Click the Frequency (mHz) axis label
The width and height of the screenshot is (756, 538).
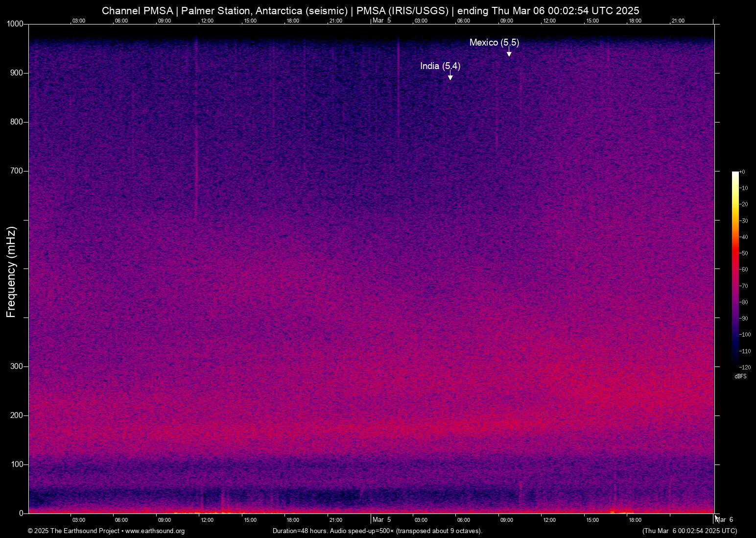pyautogui.click(x=11, y=272)
